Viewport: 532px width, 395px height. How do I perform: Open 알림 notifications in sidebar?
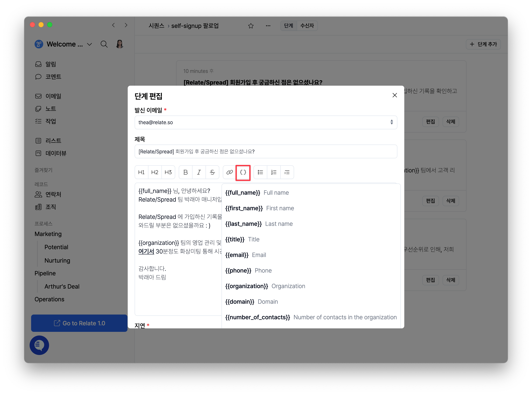(45, 64)
